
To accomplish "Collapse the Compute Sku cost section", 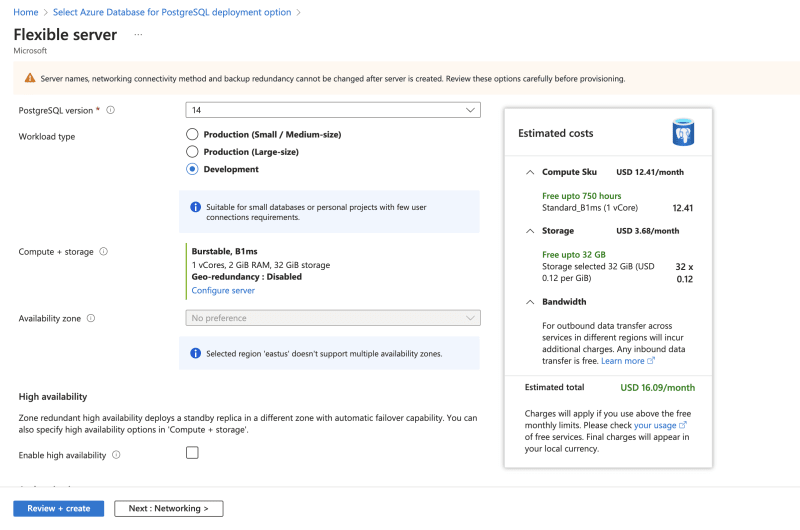I will click(530, 172).
